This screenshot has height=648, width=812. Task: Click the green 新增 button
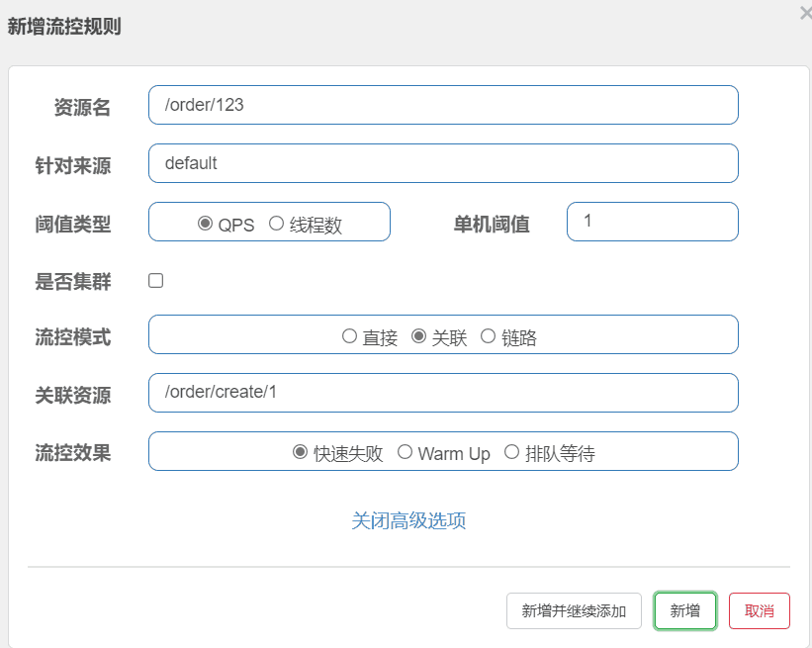(685, 611)
